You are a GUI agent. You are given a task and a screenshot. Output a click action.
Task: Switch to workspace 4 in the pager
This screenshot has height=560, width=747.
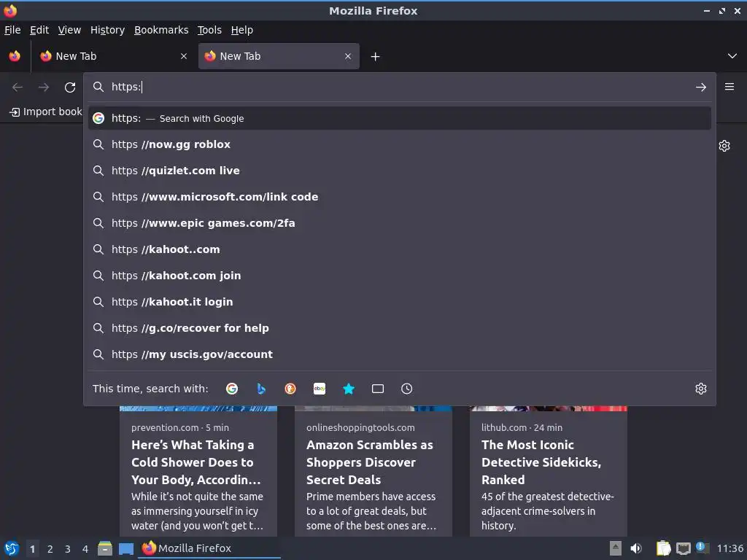[x=85, y=549]
